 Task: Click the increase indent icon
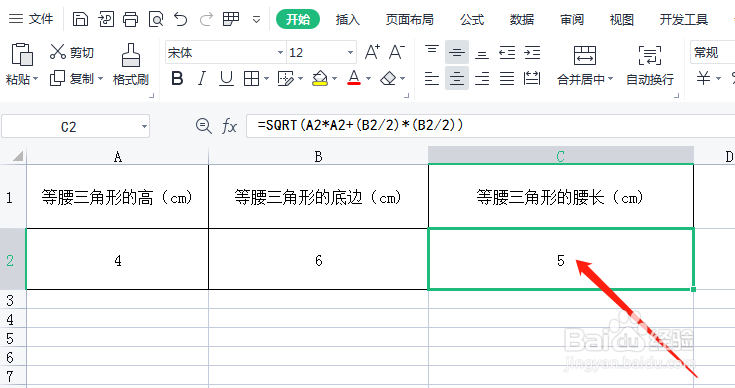click(x=532, y=52)
